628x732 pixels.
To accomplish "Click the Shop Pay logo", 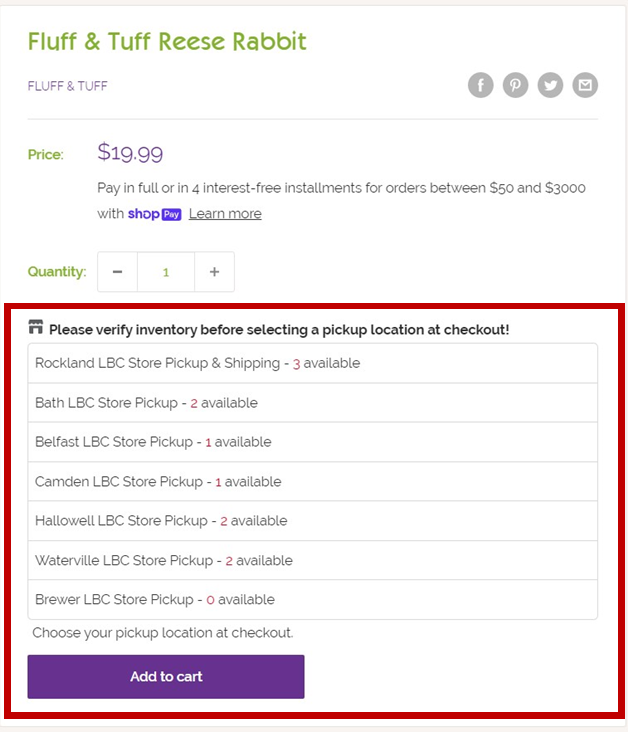I will coord(155,214).
